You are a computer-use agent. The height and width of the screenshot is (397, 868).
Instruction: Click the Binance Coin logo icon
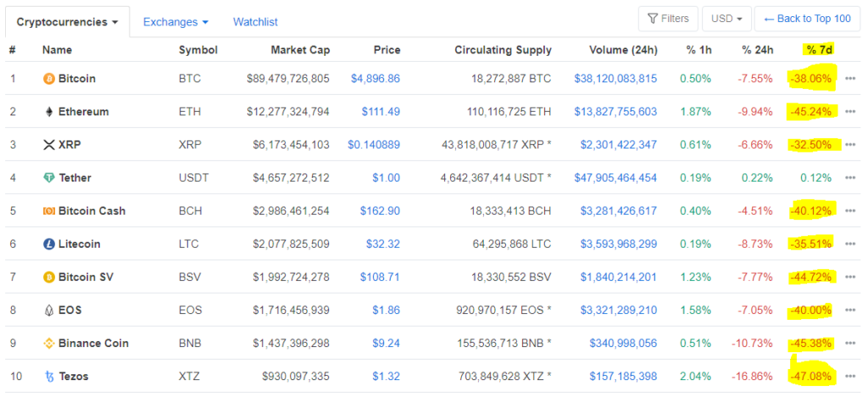pos(48,344)
